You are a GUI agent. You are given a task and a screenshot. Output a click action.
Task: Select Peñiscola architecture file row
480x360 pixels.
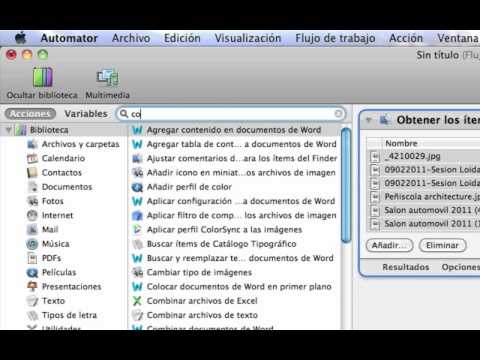click(x=424, y=197)
